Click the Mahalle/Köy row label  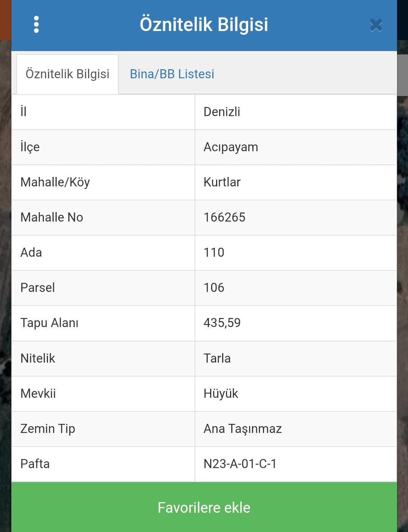tap(55, 182)
